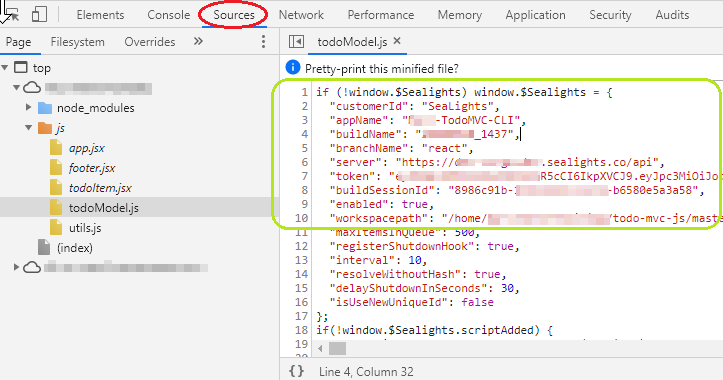
Task: Select the js folder
Action: click(x=60, y=128)
